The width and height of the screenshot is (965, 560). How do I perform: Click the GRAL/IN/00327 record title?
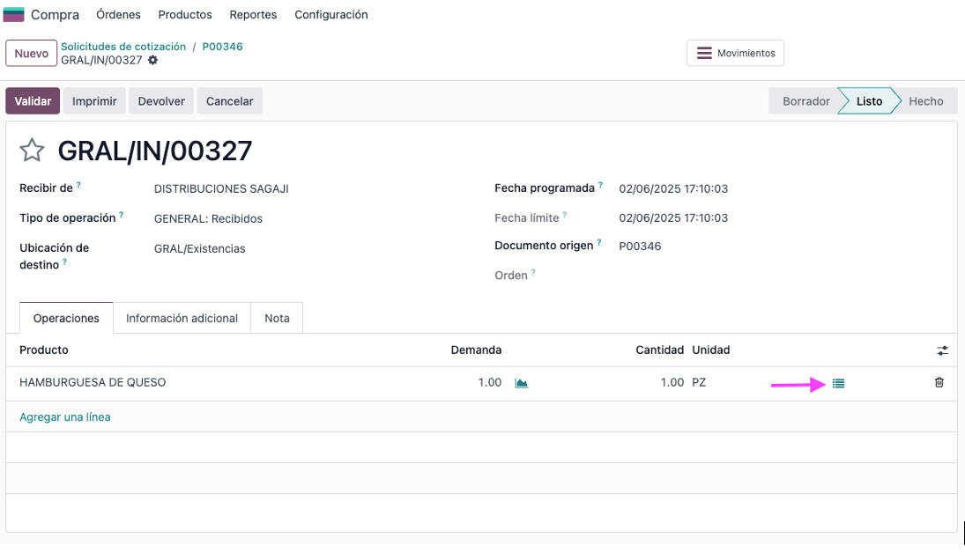(155, 151)
